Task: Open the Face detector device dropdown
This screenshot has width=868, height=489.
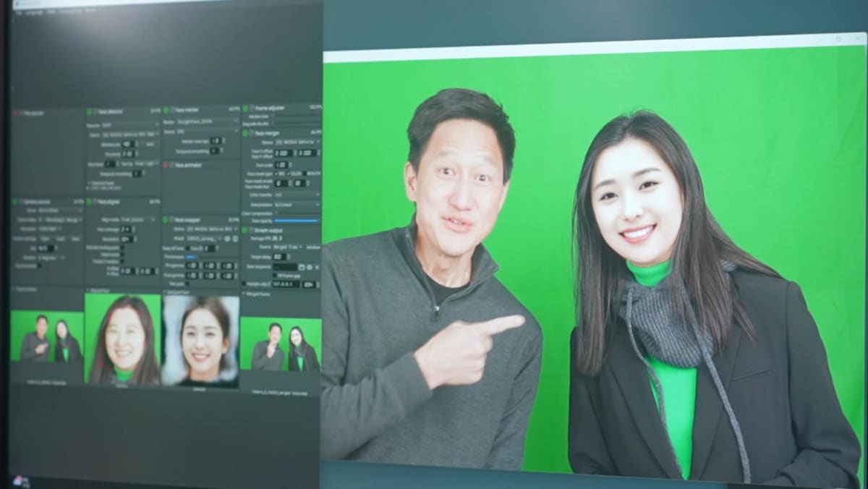Action: tap(130, 135)
